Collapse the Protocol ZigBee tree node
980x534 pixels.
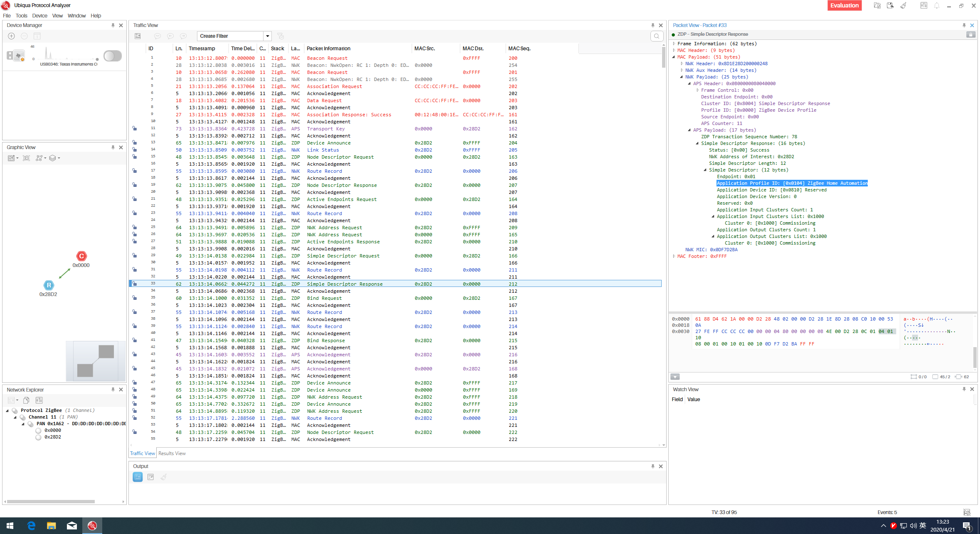point(7,411)
